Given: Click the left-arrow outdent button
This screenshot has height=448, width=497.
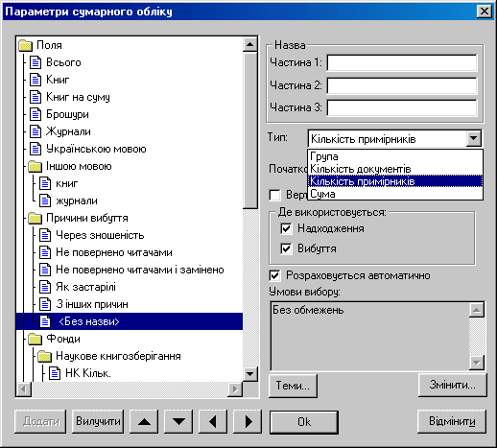Looking at the screenshot, I should tap(213, 421).
